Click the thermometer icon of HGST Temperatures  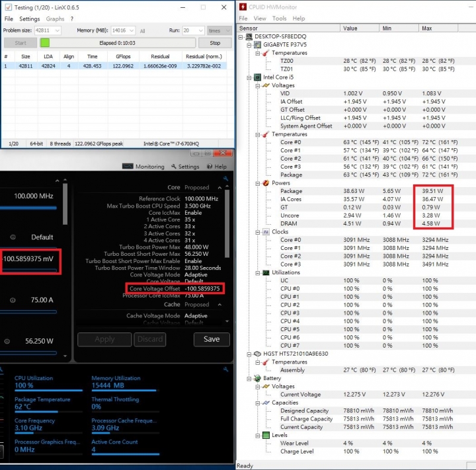266,362
